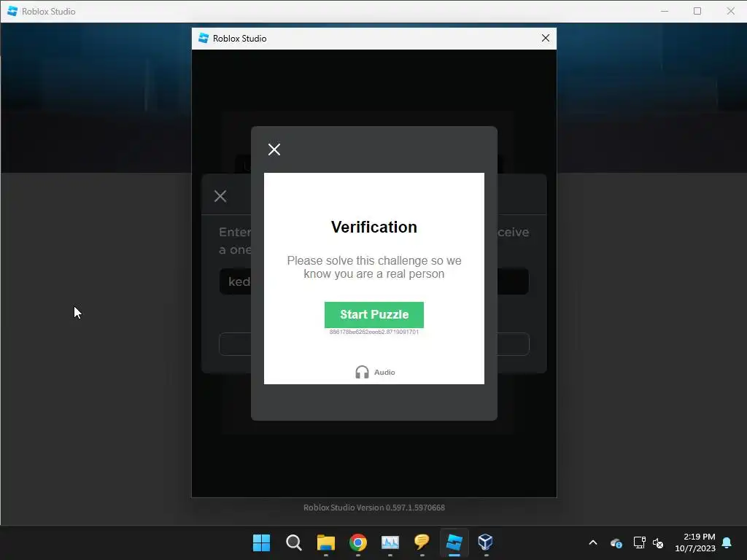Open the cube-icon app in the taskbar
747x560 pixels.
(485, 542)
